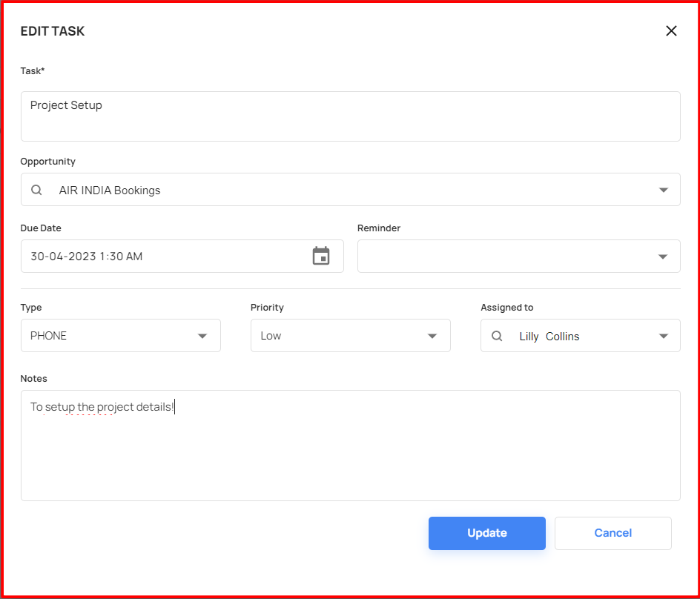Image resolution: width=700 pixels, height=599 pixels.
Task: Expand the Opportunity dropdown arrow
Action: pyautogui.click(x=664, y=190)
